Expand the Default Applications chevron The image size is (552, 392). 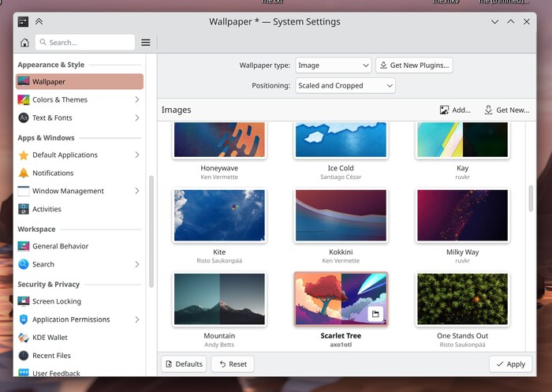(137, 155)
